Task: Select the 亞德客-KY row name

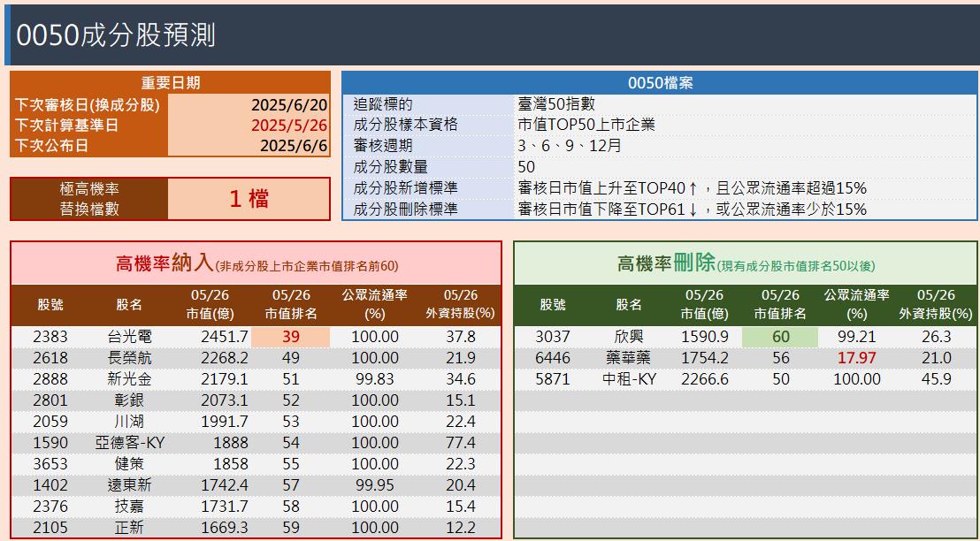Action: click(129, 443)
